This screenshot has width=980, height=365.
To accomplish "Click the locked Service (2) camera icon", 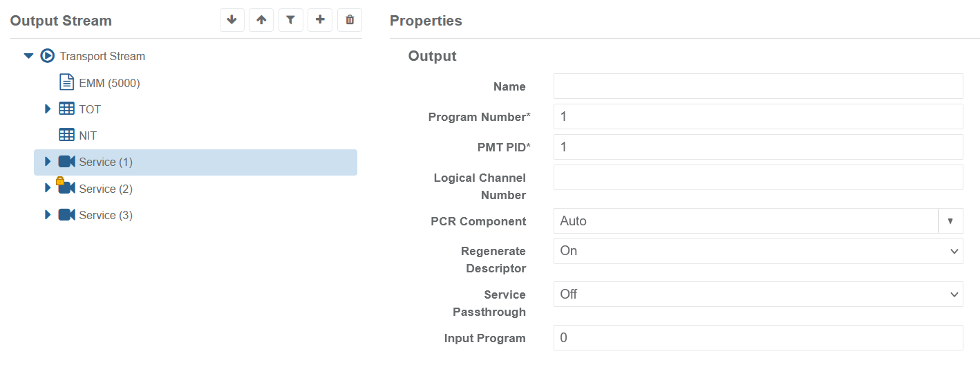I will tap(66, 188).
